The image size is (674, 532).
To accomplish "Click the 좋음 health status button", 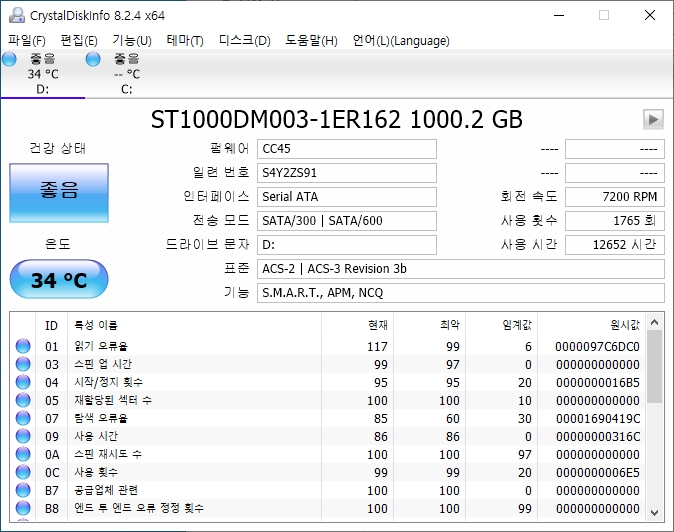I will tap(59, 193).
